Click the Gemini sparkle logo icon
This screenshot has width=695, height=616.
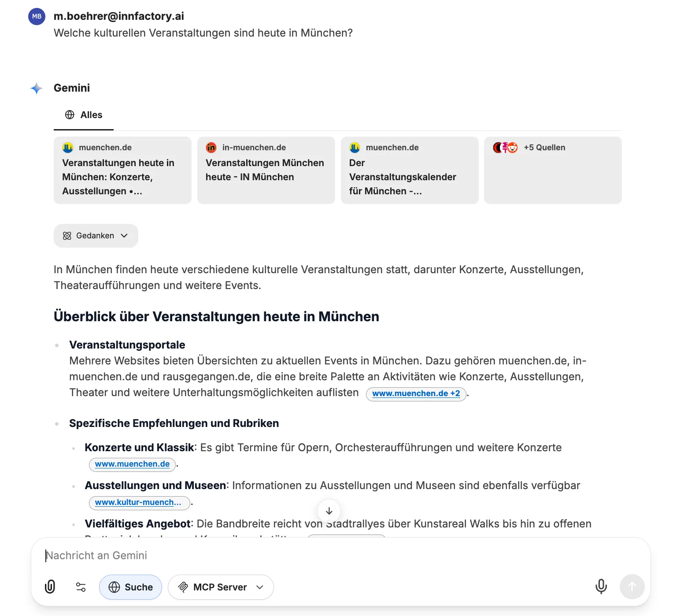(37, 89)
